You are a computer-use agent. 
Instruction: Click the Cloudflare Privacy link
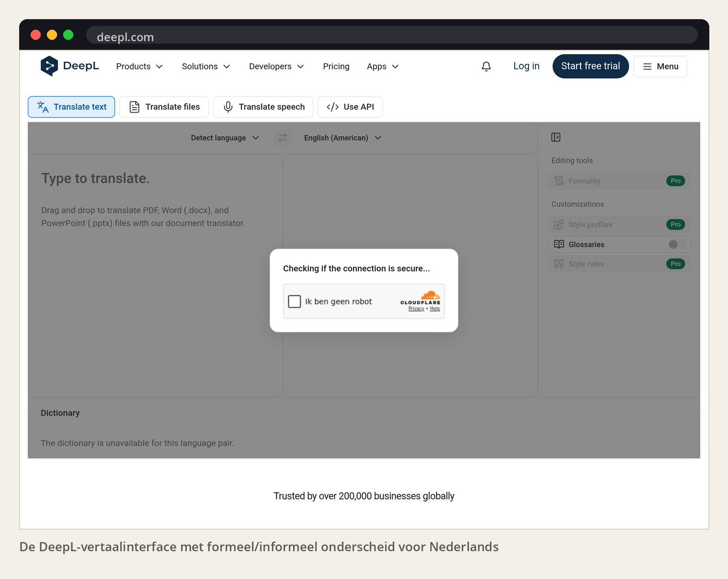[x=416, y=309]
